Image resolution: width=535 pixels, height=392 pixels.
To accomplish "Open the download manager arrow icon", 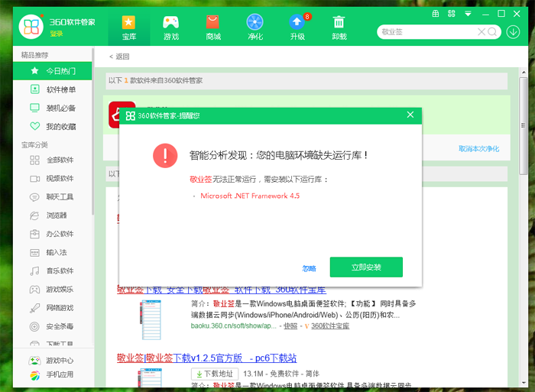I will [513, 32].
